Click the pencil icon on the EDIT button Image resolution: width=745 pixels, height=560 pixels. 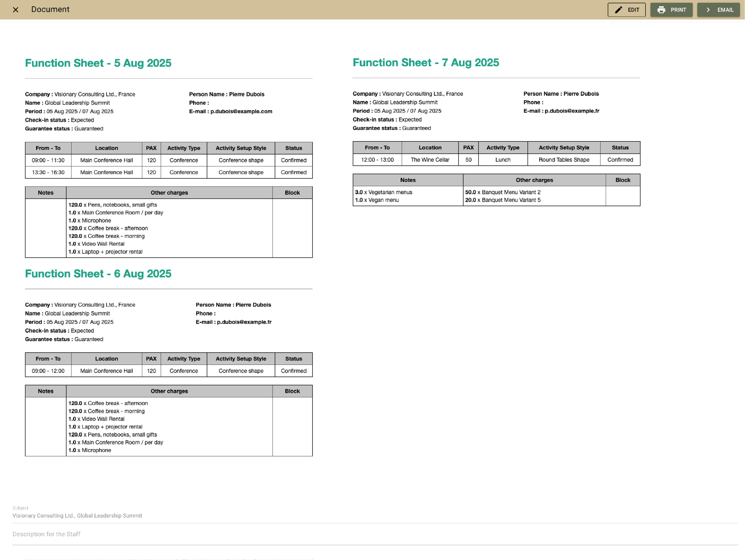click(x=618, y=10)
